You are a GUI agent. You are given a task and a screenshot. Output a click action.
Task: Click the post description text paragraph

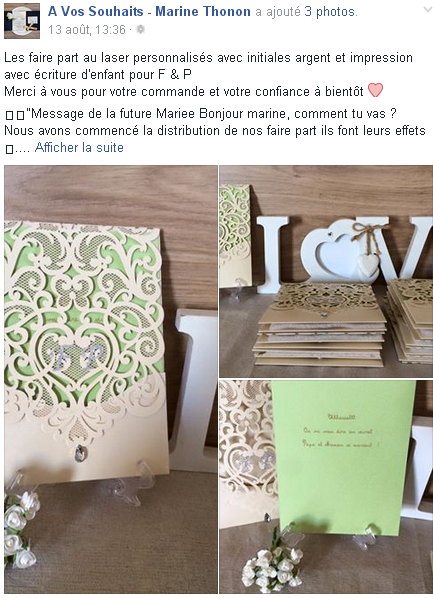208,74
